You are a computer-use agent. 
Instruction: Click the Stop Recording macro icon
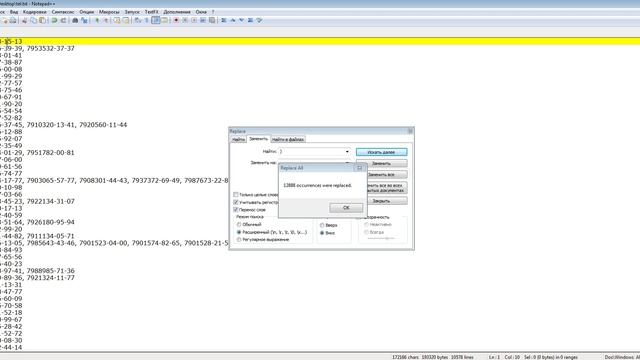click(x=185, y=20)
